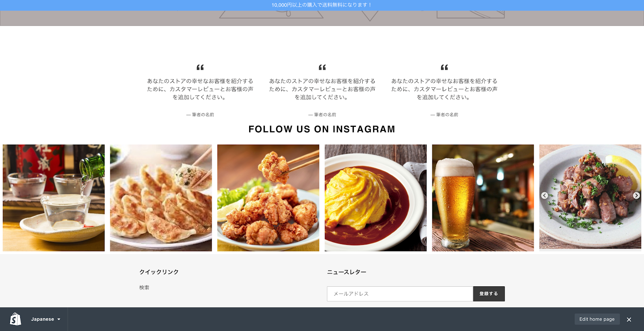Click the Instagram carousel previous arrow
The width and height of the screenshot is (644, 331).
click(544, 195)
